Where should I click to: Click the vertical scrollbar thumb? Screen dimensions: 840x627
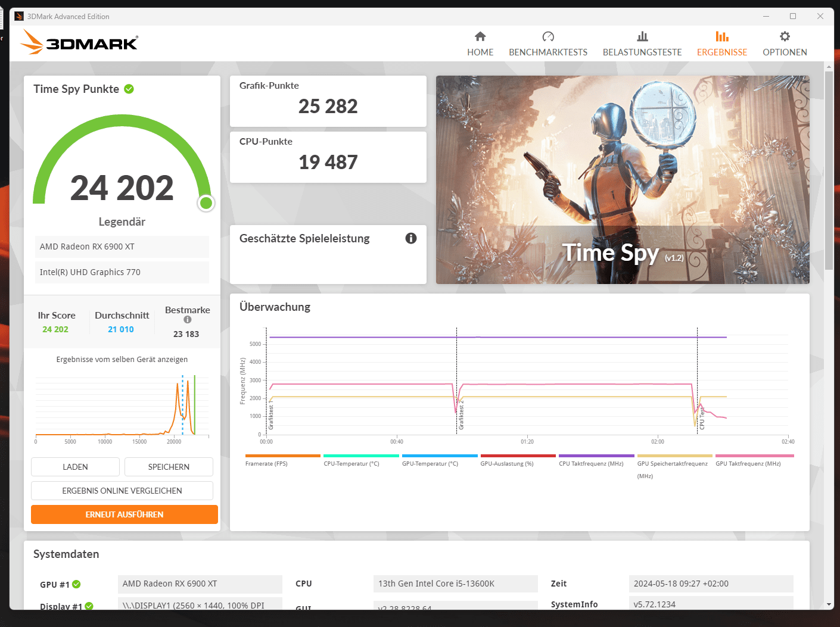(x=829, y=170)
